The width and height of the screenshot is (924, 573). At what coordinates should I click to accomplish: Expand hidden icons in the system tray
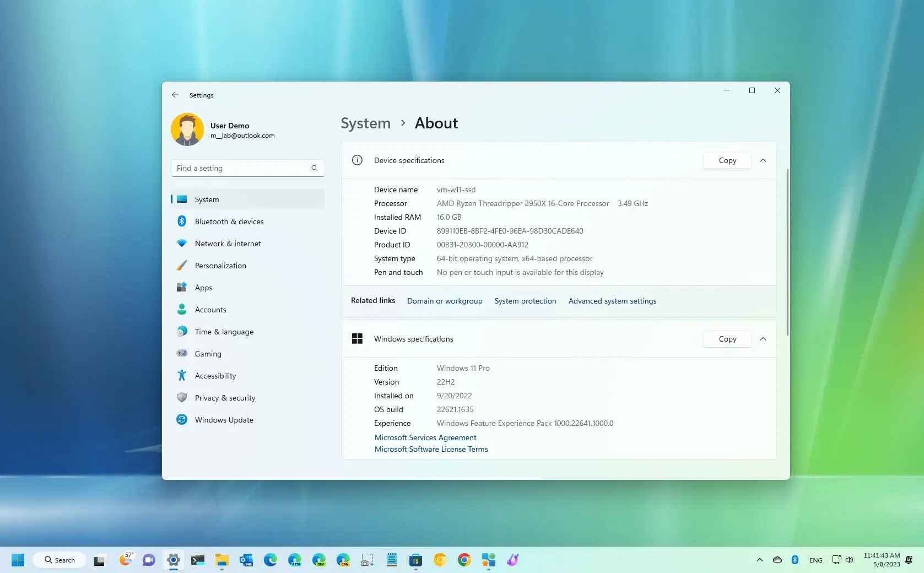point(759,560)
